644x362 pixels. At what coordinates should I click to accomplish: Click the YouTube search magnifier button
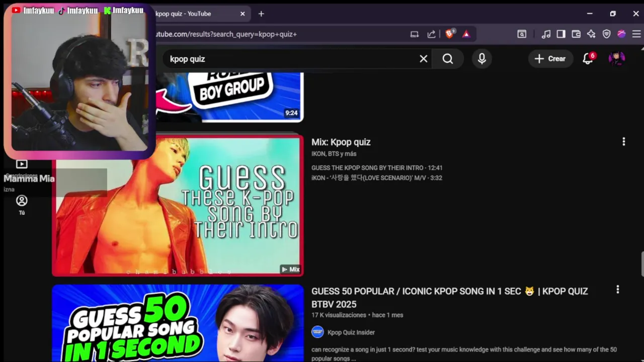(448, 59)
